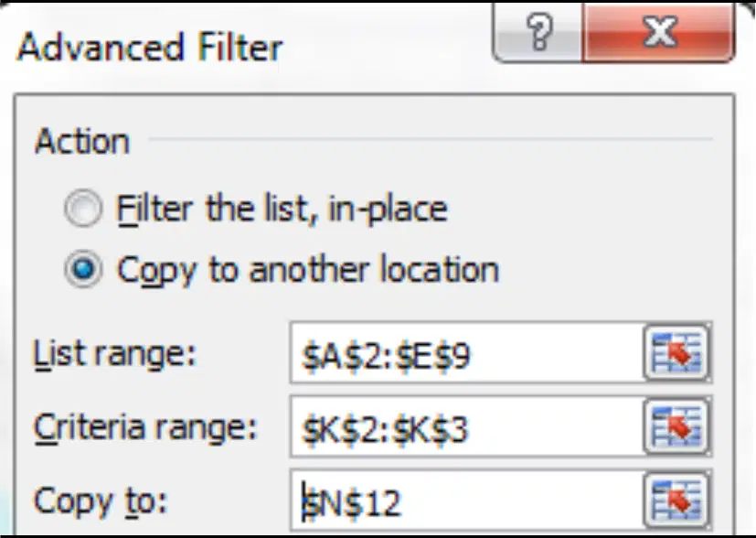The width and height of the screenshot is (756, 538).
Task: Click the Action group heading
Action: 82,142
